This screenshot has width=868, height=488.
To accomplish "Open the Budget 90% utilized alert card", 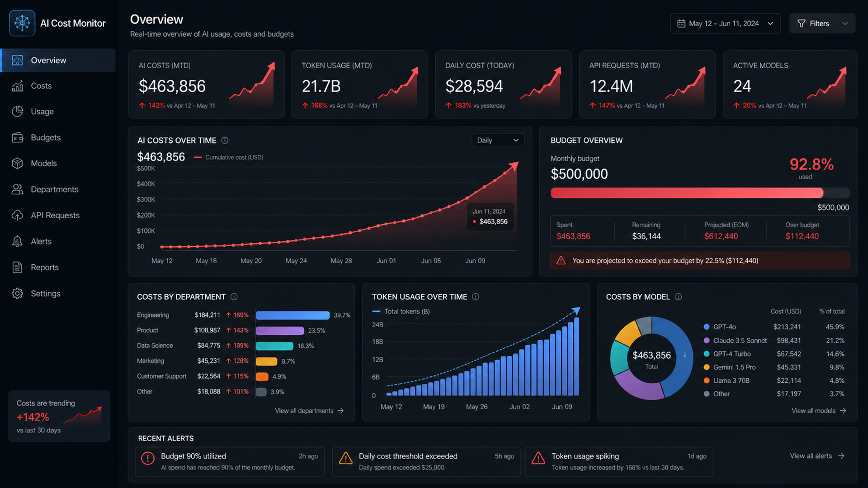I will point(230,462).
